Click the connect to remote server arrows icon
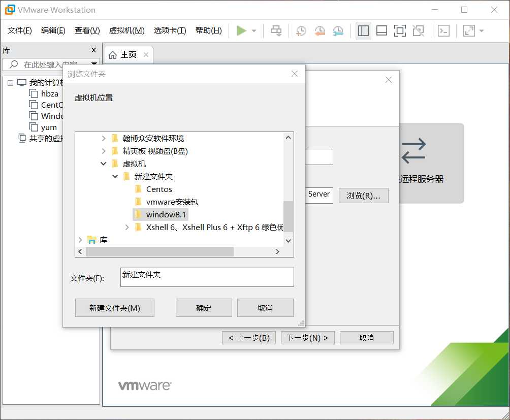Viewport: 510px width, 420px height. pyautogui.click(x=413, y=151)
